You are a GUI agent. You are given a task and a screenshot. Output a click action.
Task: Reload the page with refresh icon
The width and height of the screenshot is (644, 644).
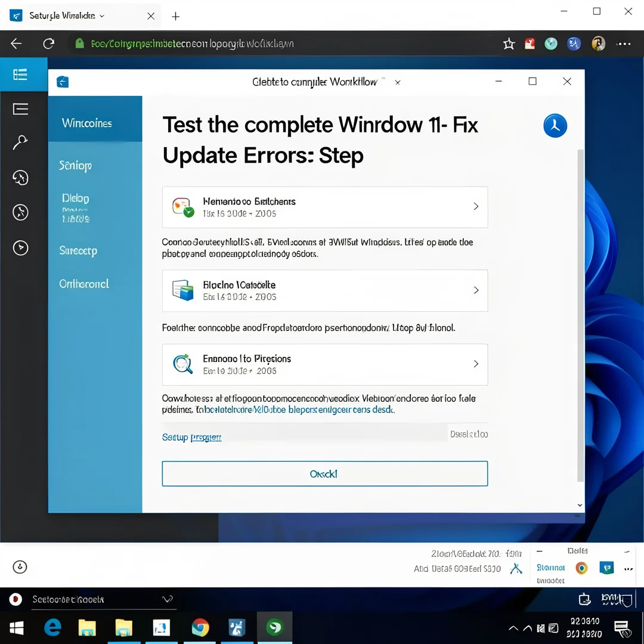click(x=49, y=44)
